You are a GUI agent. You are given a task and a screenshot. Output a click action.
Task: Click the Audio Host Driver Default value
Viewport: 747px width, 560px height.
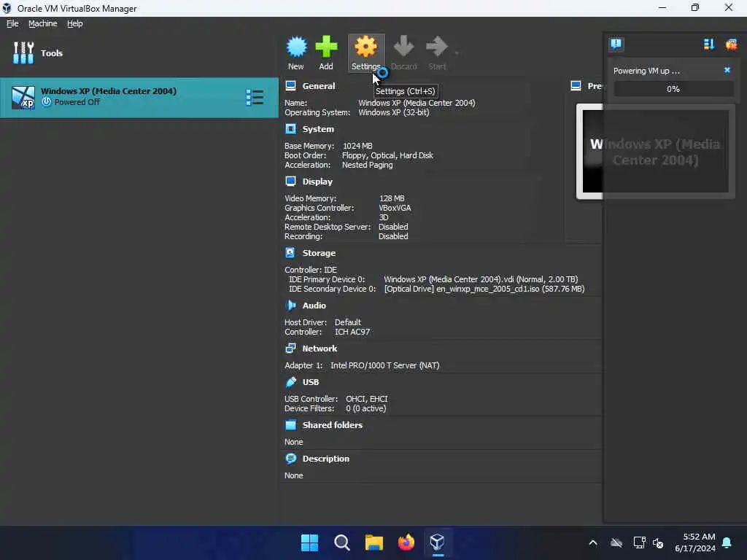coord(348,322)
